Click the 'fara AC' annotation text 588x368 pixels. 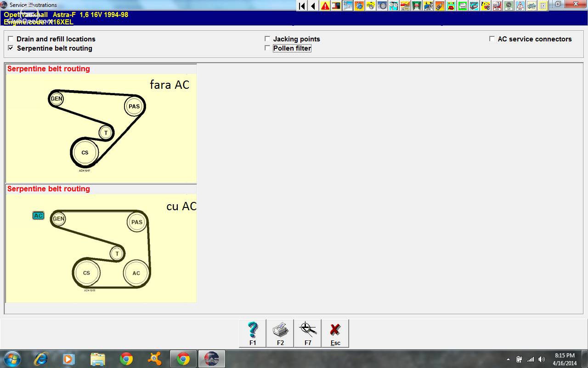(170, 85)
